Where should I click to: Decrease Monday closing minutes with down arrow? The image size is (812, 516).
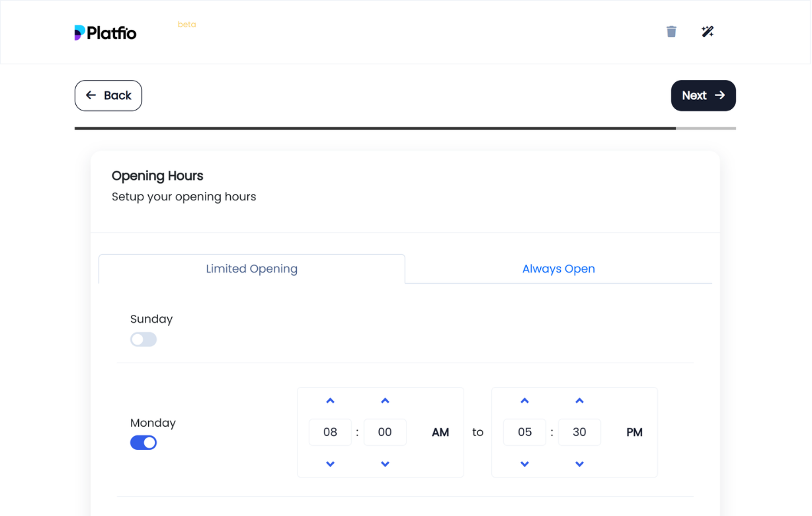click(579, 464)
